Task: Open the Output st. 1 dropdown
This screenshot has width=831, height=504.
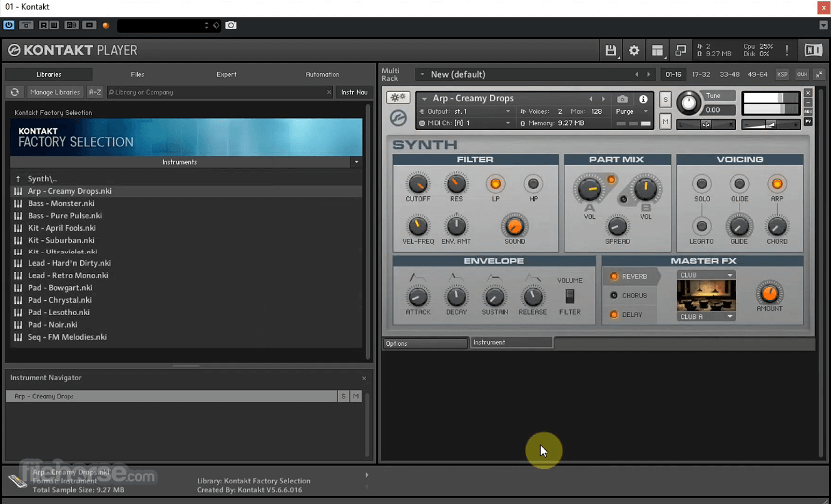Action: pos(507,111)
